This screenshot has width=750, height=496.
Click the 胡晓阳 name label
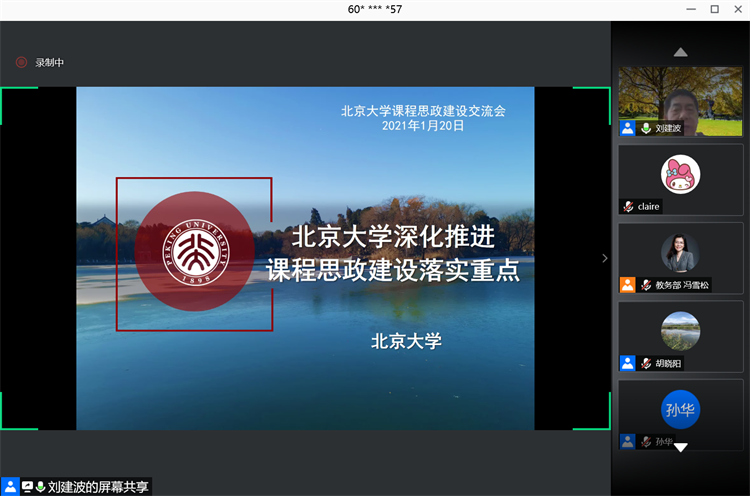tap(668, 364)
